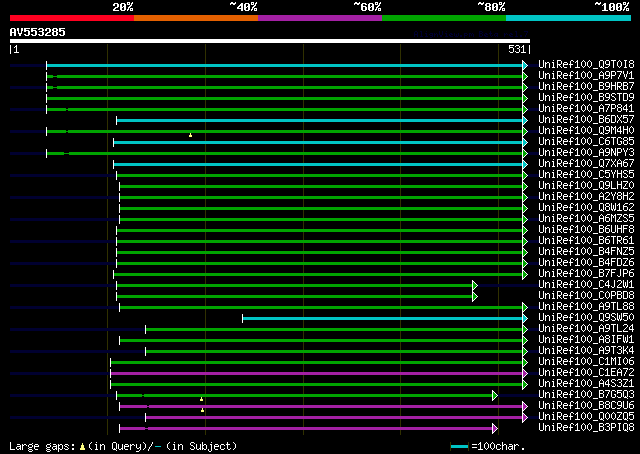Click the AV553285 query name
The image size is (640, 454).
click(x=38, y=32)
